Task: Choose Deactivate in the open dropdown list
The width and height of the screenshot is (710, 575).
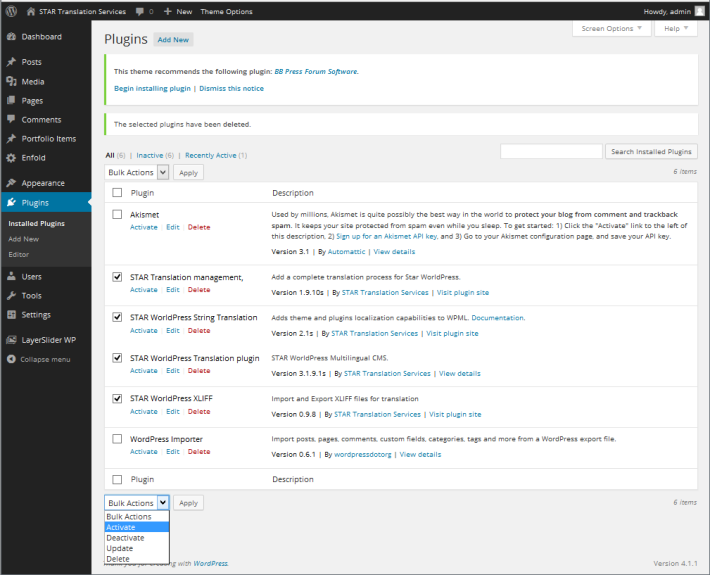Action: [x=125, y=538]
